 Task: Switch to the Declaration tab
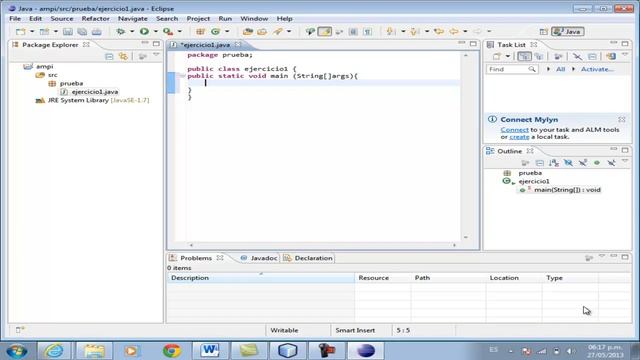[x=308, y=258]
